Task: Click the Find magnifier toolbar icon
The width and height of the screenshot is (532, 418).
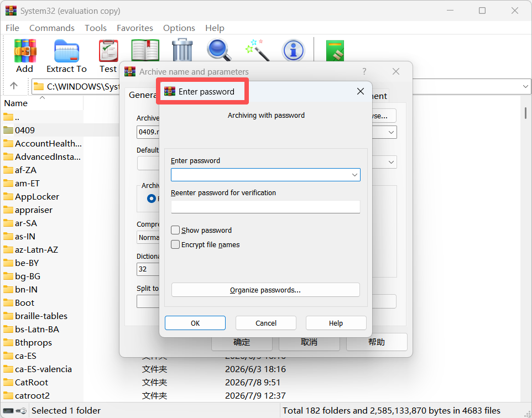Action: click(x=219, y=50)
